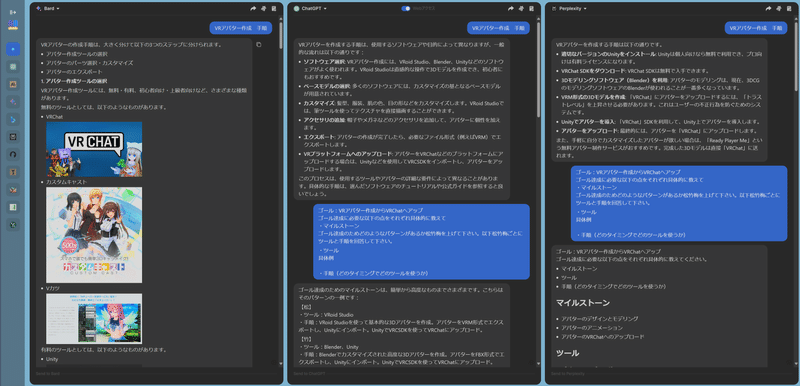Open the VR CHAT image in Bard response
The image size is (800, 386).
pos(94,149)
